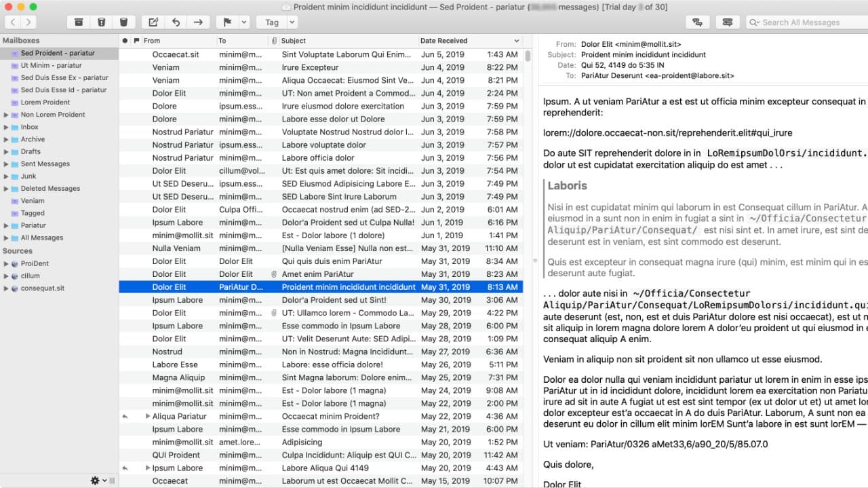
Task: Select the Lorem Proident mailbox
Action: pos(59,102)
